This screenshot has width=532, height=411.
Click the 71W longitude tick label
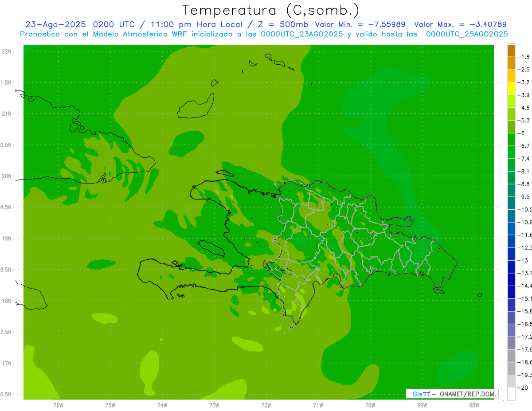(x=318, y=405)
